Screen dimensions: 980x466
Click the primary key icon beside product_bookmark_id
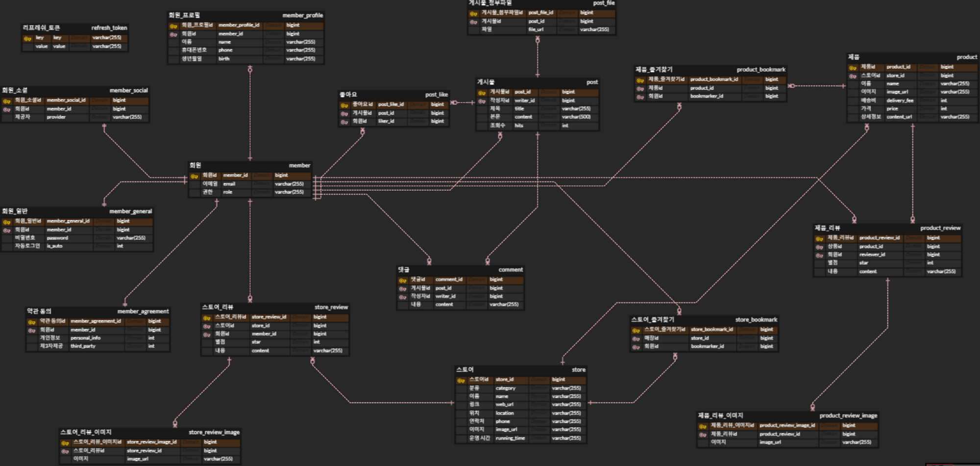[x=640, y=80]
